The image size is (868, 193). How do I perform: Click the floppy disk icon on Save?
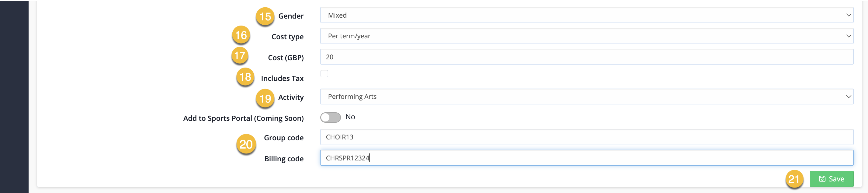click(822, 179)
